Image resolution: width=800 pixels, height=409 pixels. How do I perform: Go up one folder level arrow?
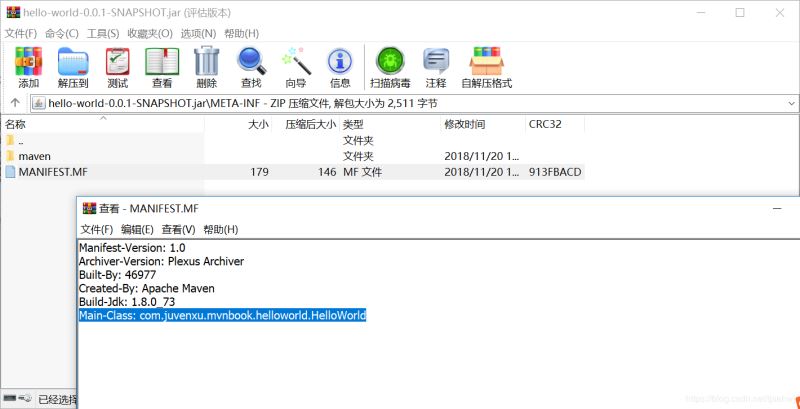coord(15,103)
